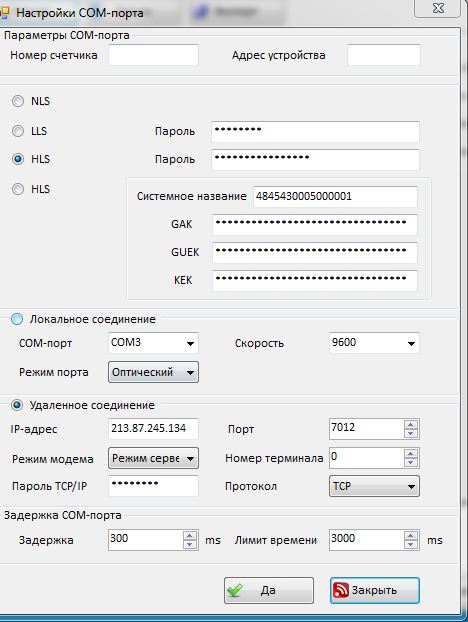Open the COM-порт COM3 dropdown

153,343
